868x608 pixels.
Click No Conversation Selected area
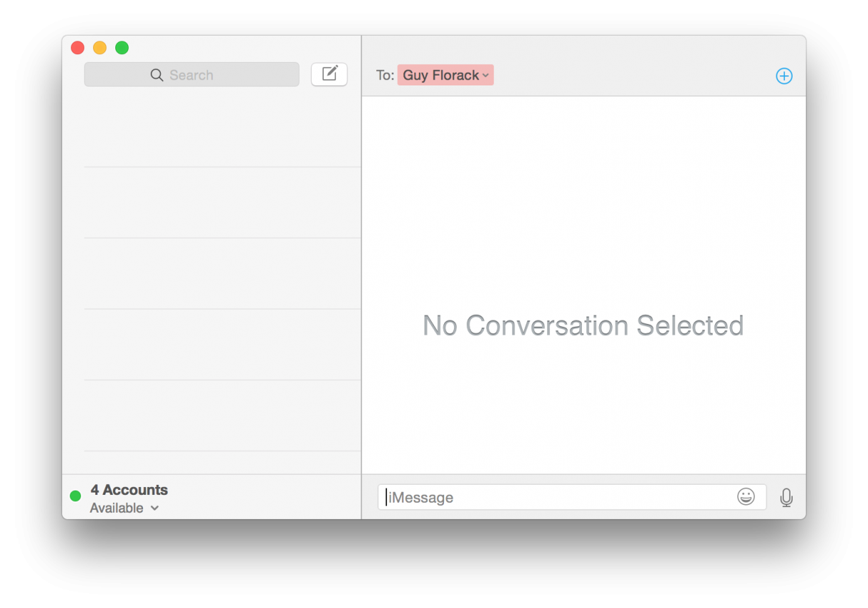(x=583, y=325)
